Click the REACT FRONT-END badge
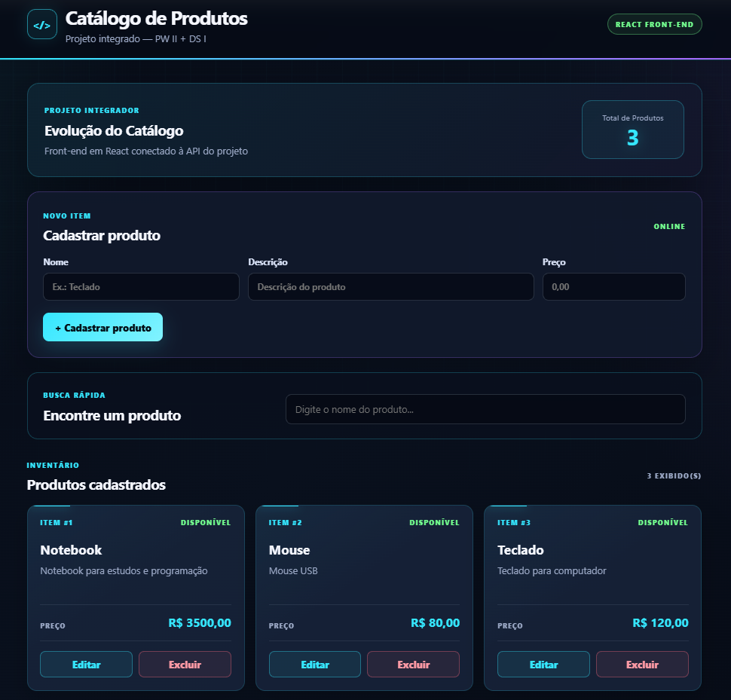 click(x=654, y=24)
